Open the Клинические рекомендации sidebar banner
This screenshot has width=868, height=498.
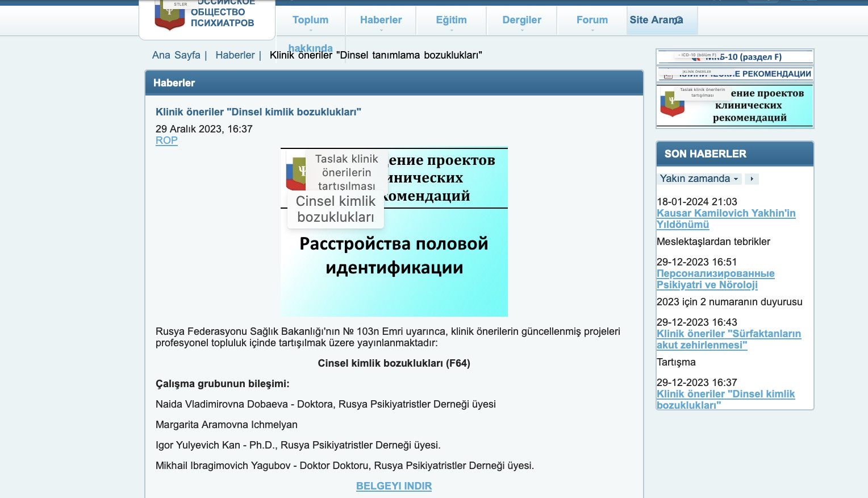pos(735,74)
